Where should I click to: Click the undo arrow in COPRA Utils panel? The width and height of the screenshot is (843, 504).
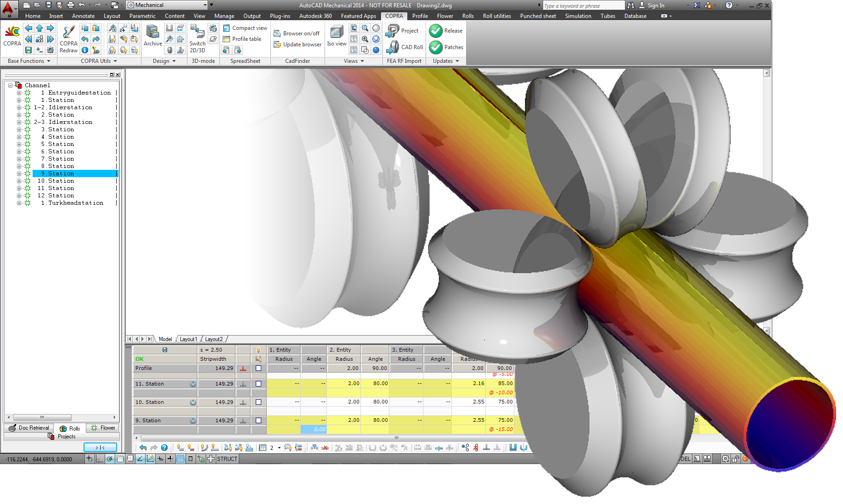click(x=85, y=39)
